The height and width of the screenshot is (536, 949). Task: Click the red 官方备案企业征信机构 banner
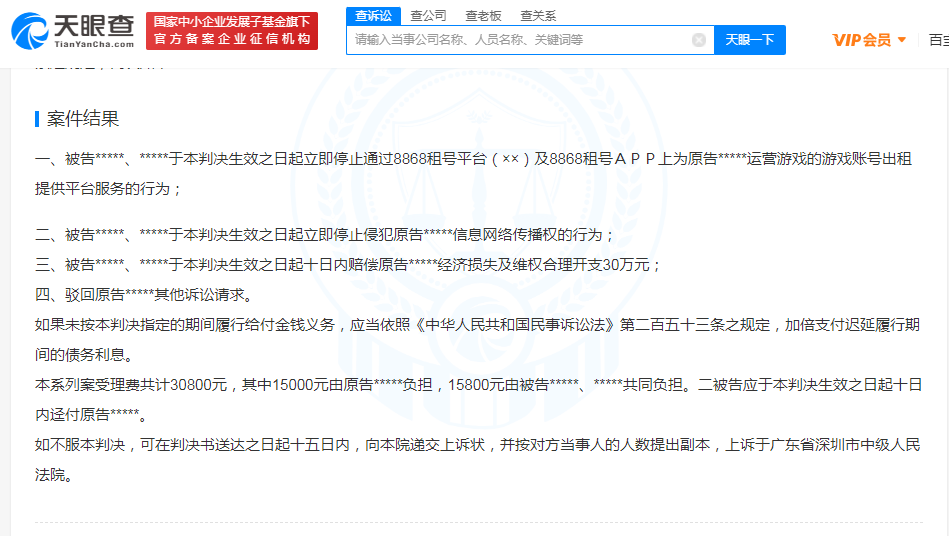(232, 31)
